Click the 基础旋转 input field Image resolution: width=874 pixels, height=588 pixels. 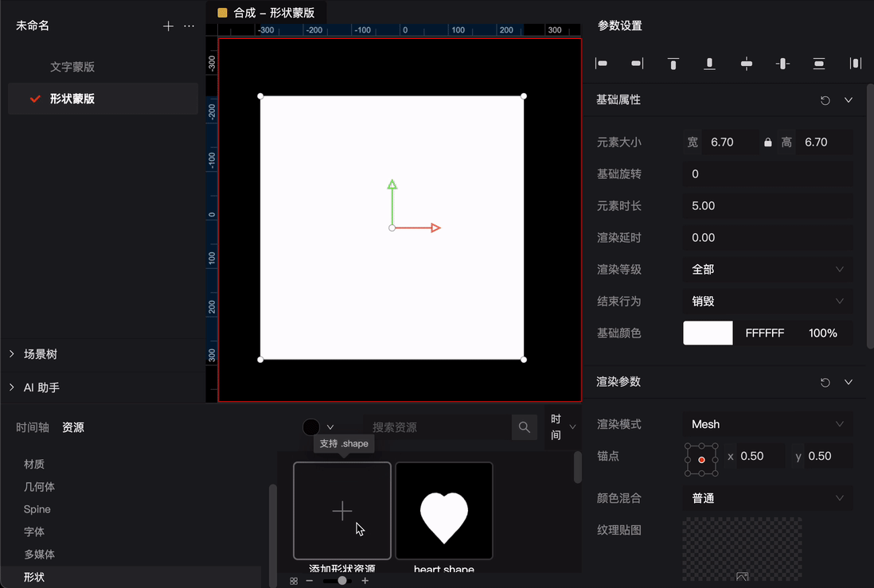click(767, 174)
